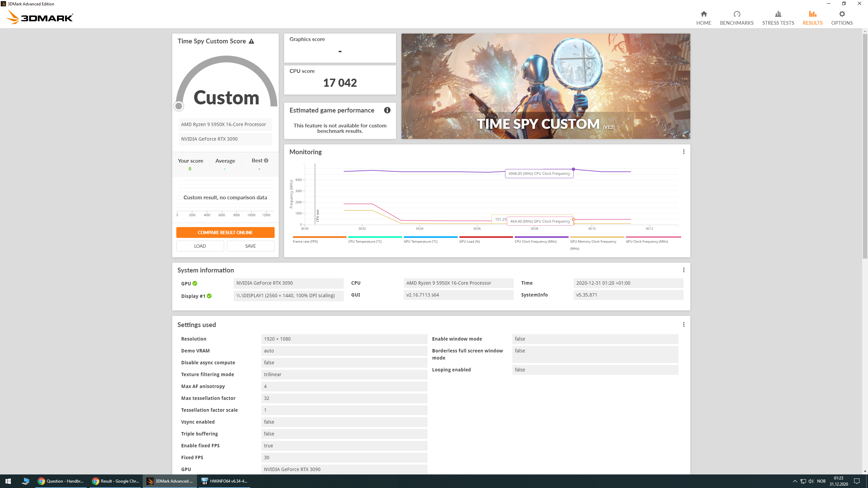Click the score gauge handle circle
The image size is (868, 488).
click(179, 106)
